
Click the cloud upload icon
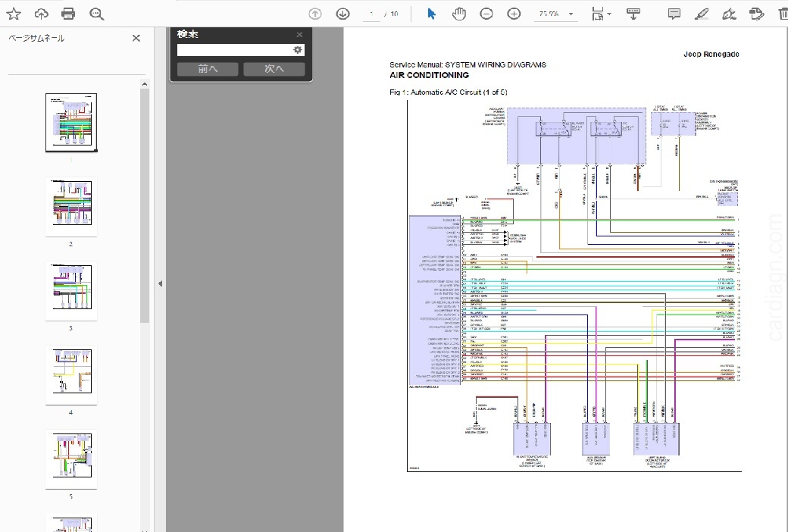point(41,14)
